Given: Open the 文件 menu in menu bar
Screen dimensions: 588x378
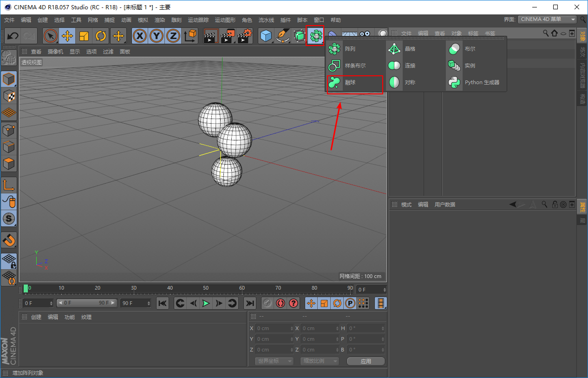Looking at the screenshot, I should coord(9,20).
